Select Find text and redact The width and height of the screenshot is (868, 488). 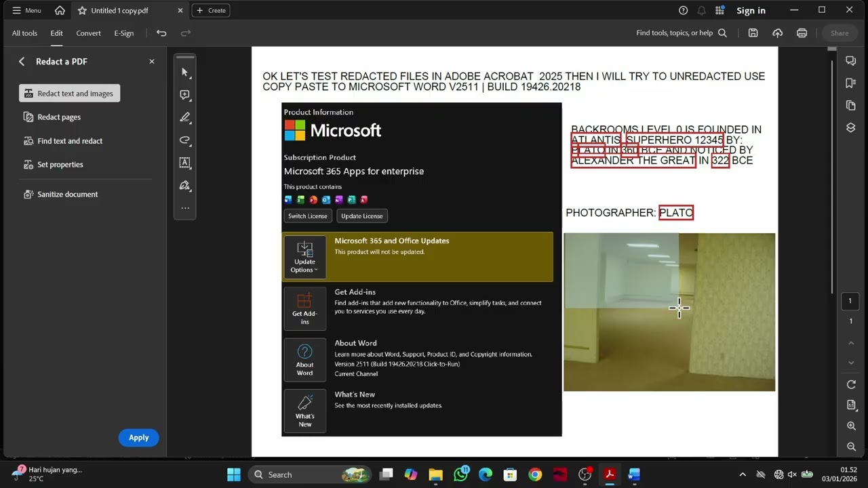63,141
